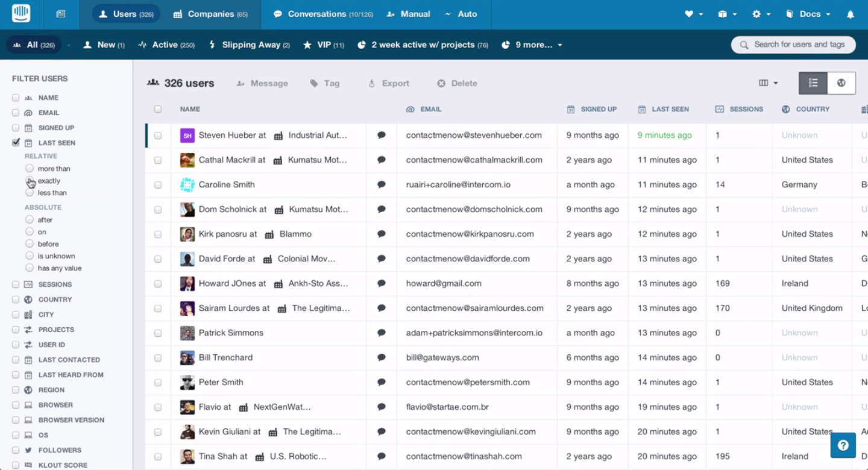The height and width of the screenshot is (470, 868).
Task: Select the 'more than' relative radio
Action: click(x=30, y=169)
